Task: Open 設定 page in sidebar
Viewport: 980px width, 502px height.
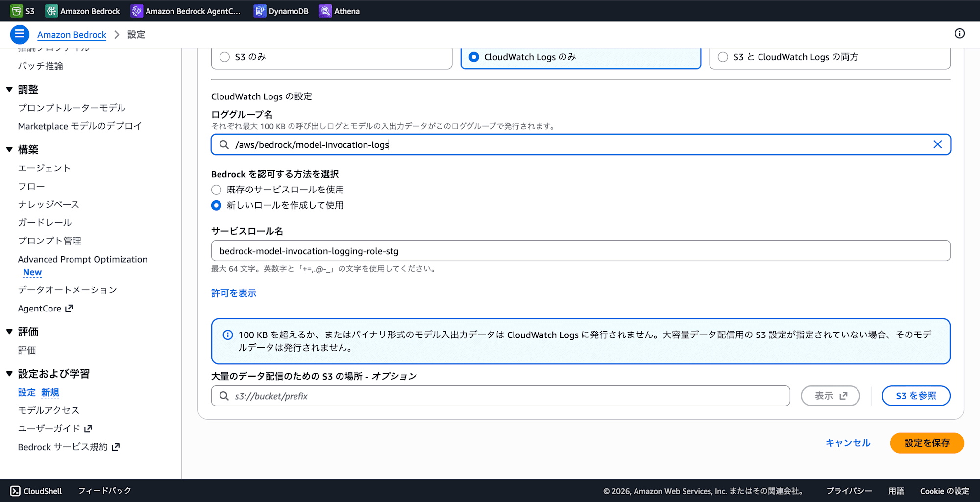Action: [27, 392]
